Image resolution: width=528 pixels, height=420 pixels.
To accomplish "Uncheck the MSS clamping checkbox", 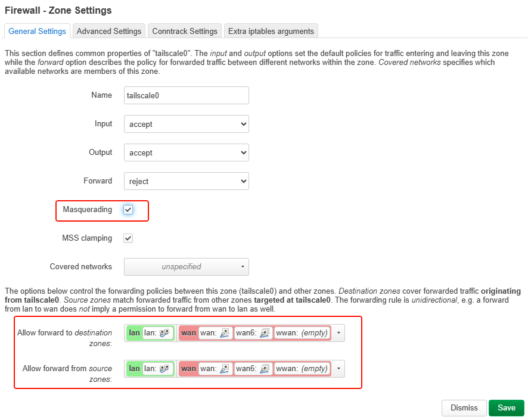I will coord(128,238).
